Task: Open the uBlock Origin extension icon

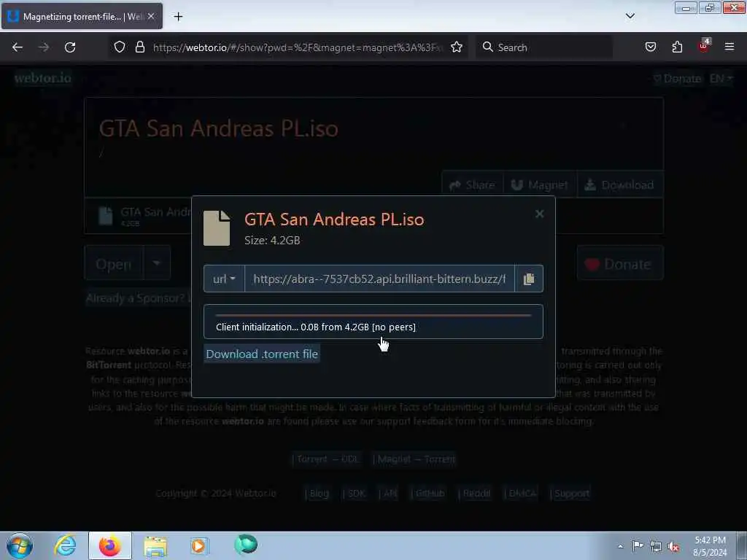Action: [704, 46]
